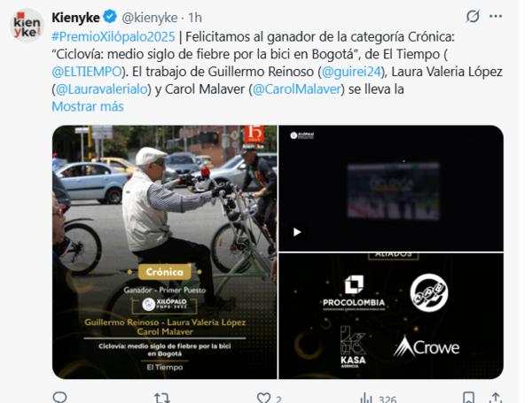Play the video in the post
Screen dimensions: 532x403
point(297,232)
